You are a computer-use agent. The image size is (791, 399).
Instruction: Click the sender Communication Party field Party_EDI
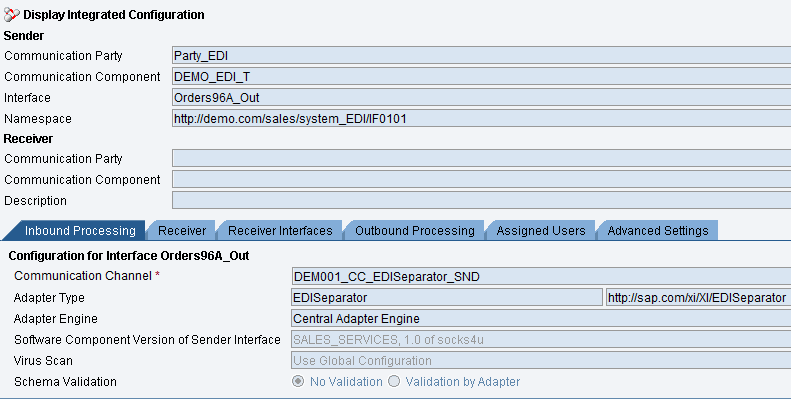(481, 55)
